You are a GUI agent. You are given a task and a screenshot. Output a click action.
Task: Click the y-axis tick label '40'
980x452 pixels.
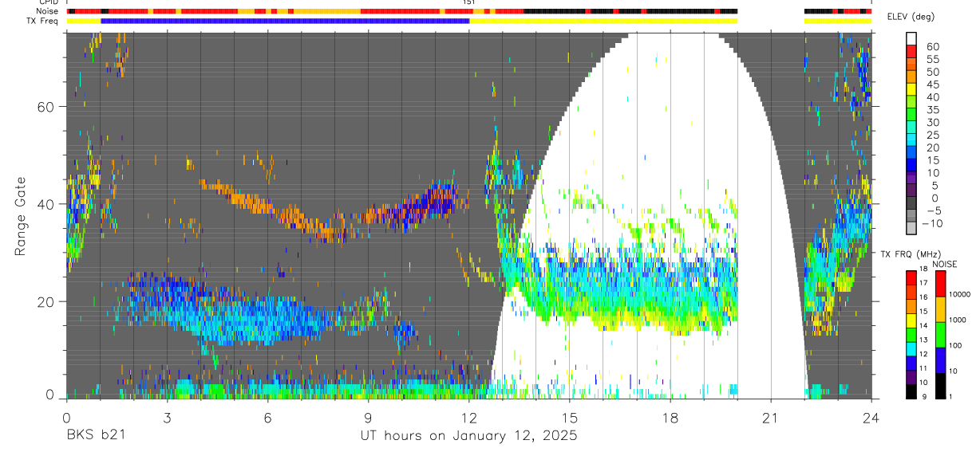tap(47, 203)
